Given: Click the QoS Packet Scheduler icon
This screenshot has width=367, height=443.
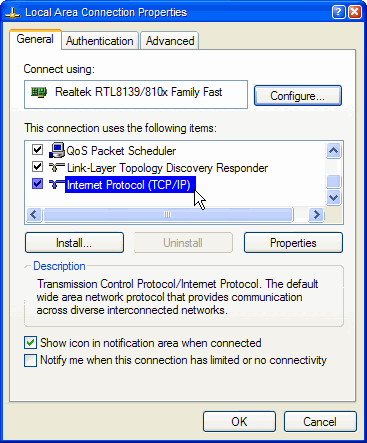Looking at the screenshot, I should coord(57,150).
